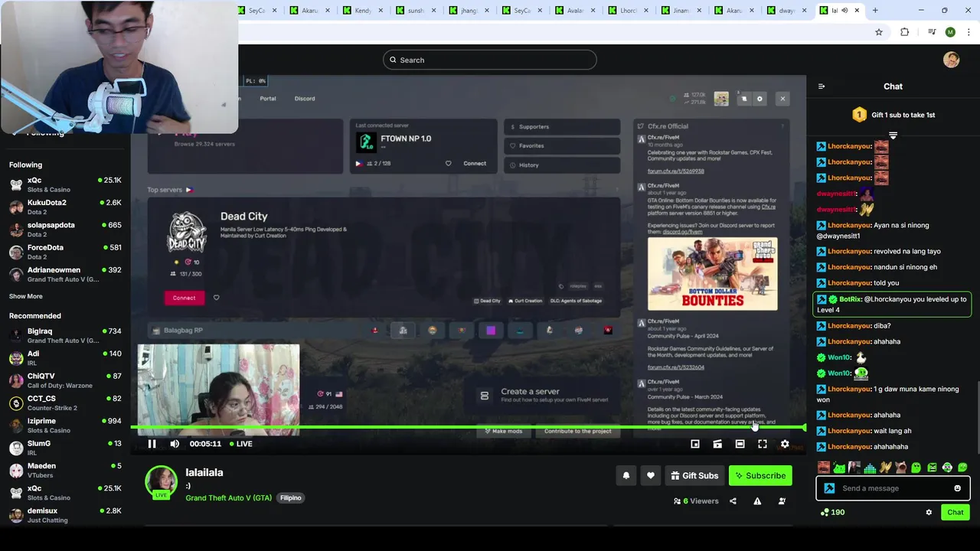Open the Gift 1 sub to take 1st banner

coord(893,115)
